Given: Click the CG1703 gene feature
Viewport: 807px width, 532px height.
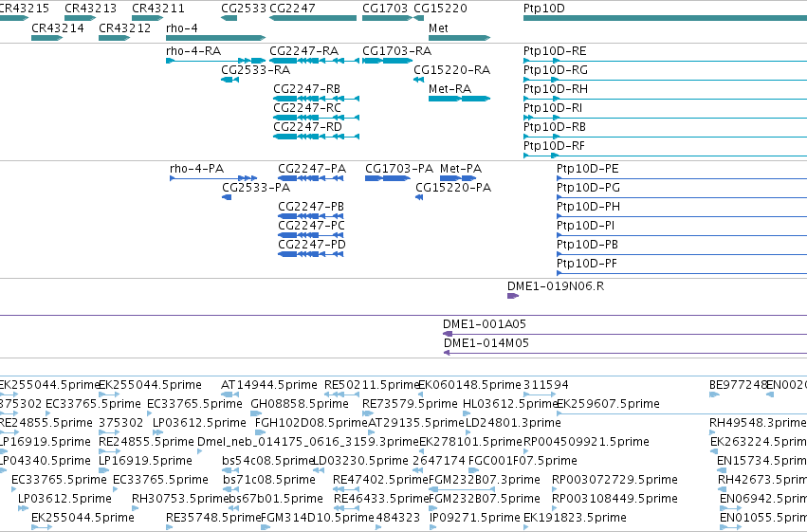Looking at the screenshot, I should point(388,18).
